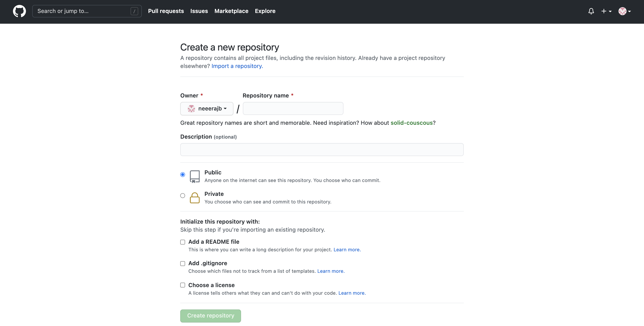
Task: Expand the neeerajb owner dropdown
Action: 207,108
